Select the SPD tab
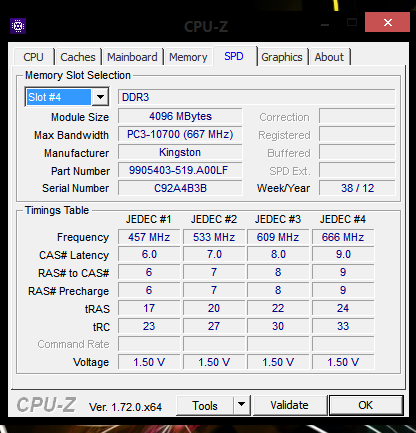 (x=234, y=56)
